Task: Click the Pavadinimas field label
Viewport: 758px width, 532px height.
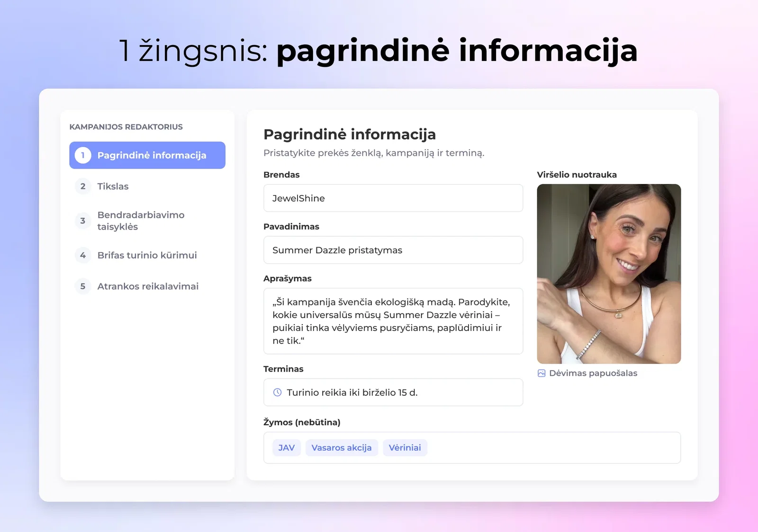Action: point(291,227)
